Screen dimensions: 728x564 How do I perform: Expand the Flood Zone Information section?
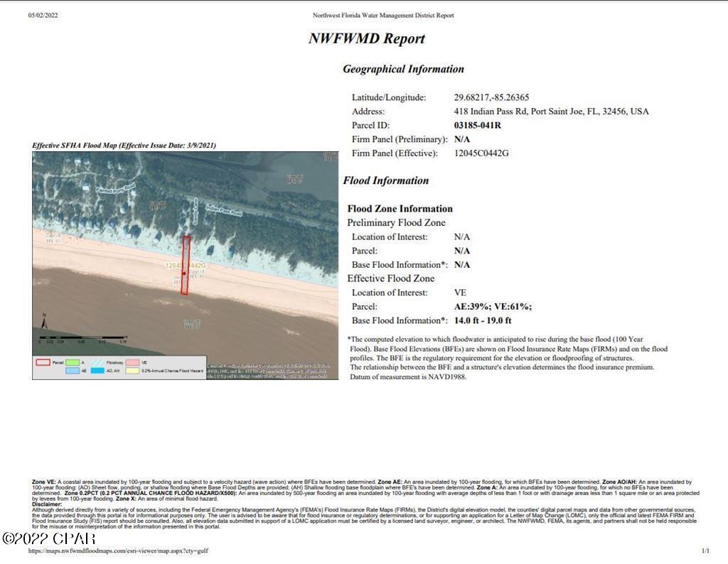pyautogui.click(x=400, y=209)
